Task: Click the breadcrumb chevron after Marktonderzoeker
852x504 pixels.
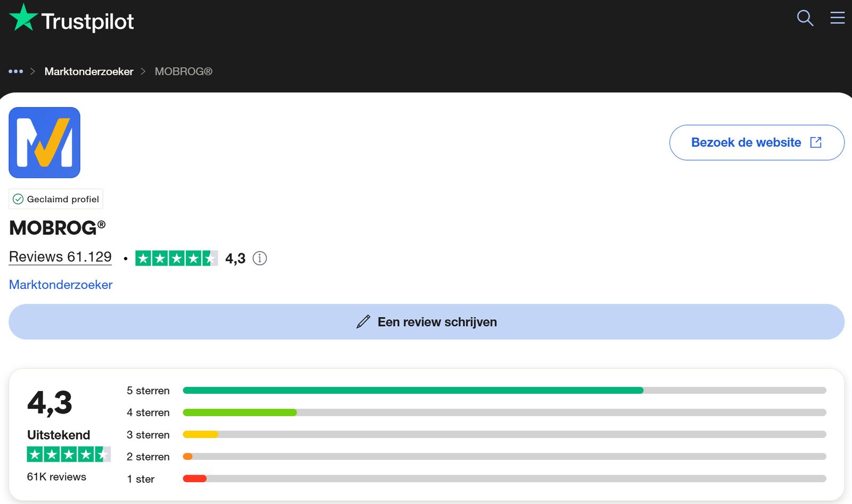Action: 143,71
